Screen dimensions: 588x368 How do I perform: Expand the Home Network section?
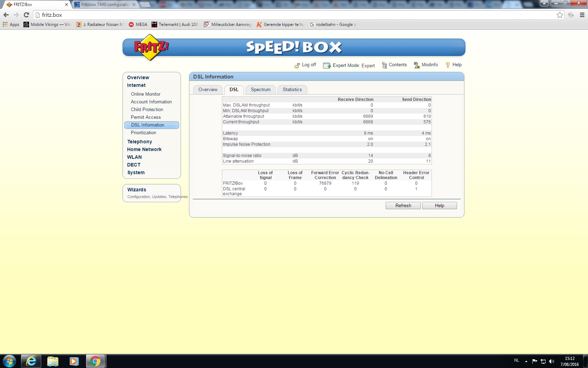(144, 149)
